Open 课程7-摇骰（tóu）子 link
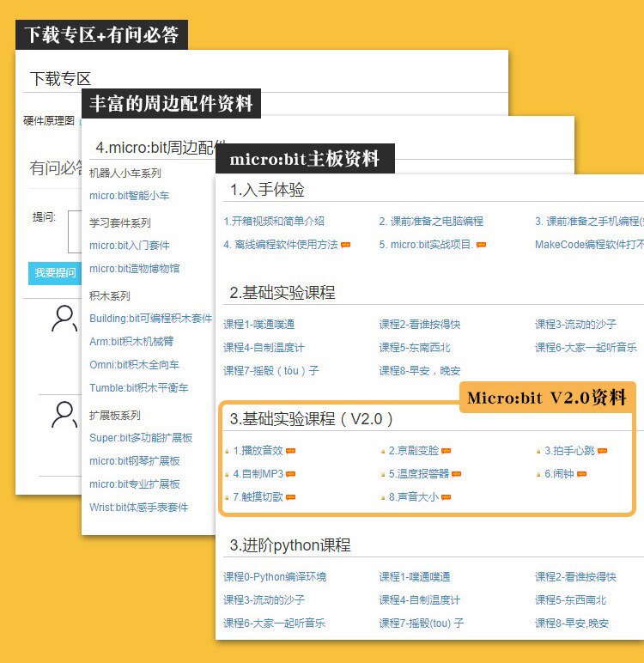 tap(271, 371)
